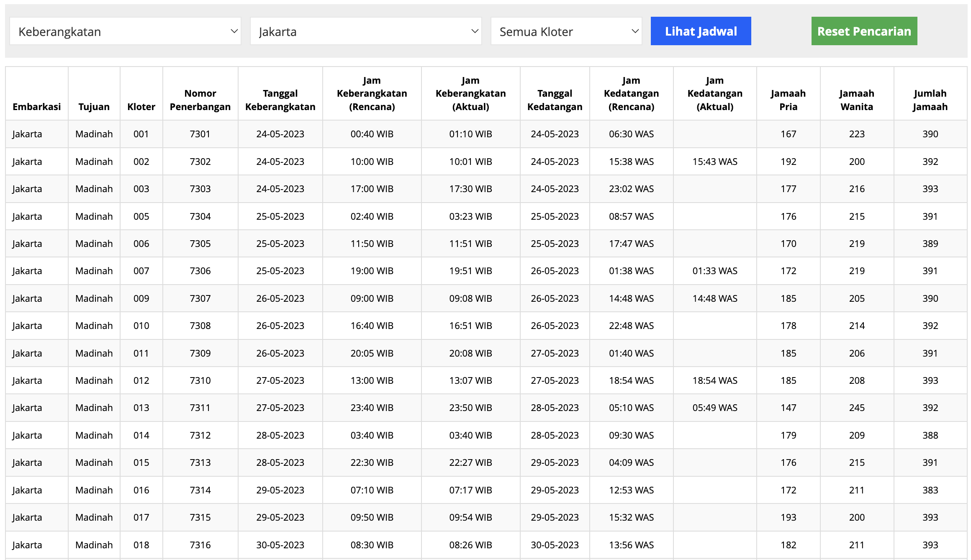Open the Keberangkatan dropdown
The width and height of the screenshot is (971, 560).
[125, 31]
